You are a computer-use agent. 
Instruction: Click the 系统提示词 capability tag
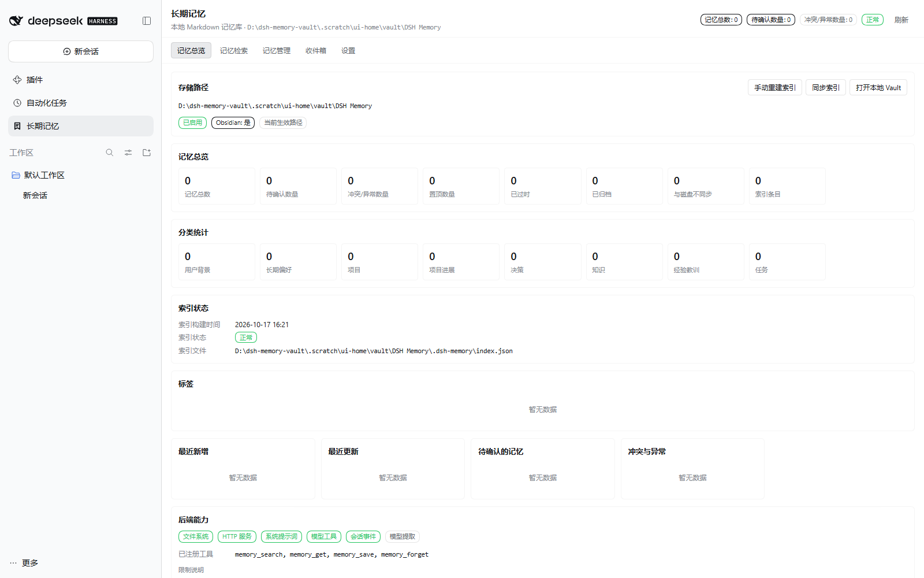click(281, 536)
